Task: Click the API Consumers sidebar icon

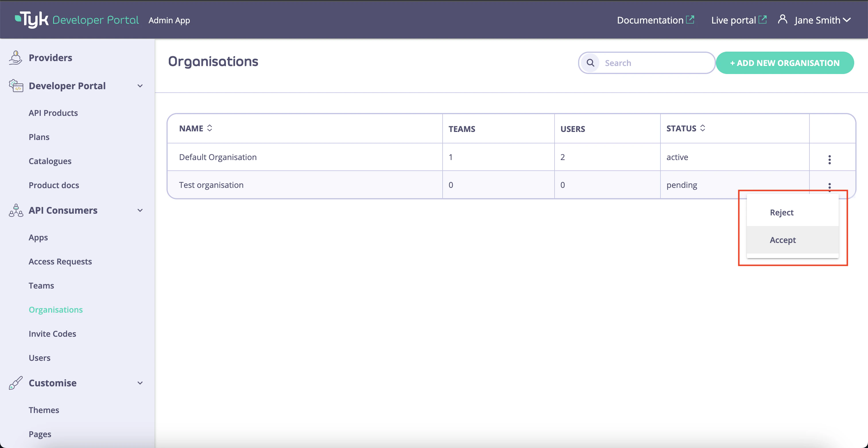Action: (x=15, y=210)
